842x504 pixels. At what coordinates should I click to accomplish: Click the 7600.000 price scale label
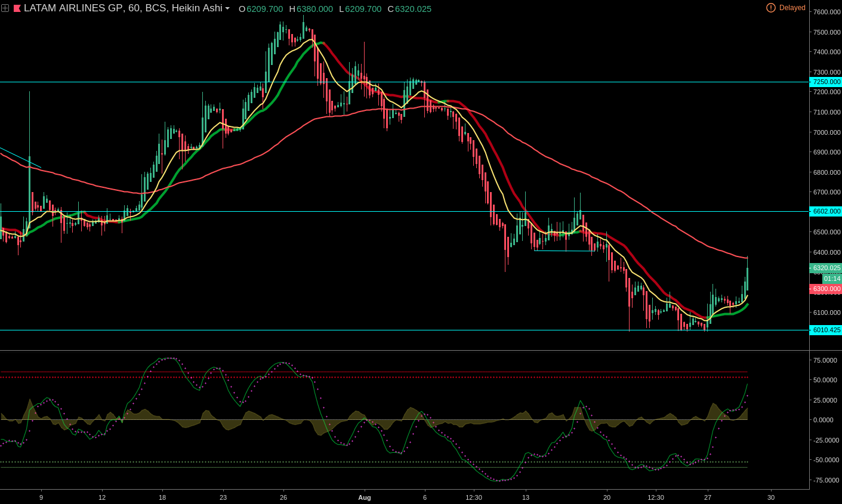(x=827, y=12)
